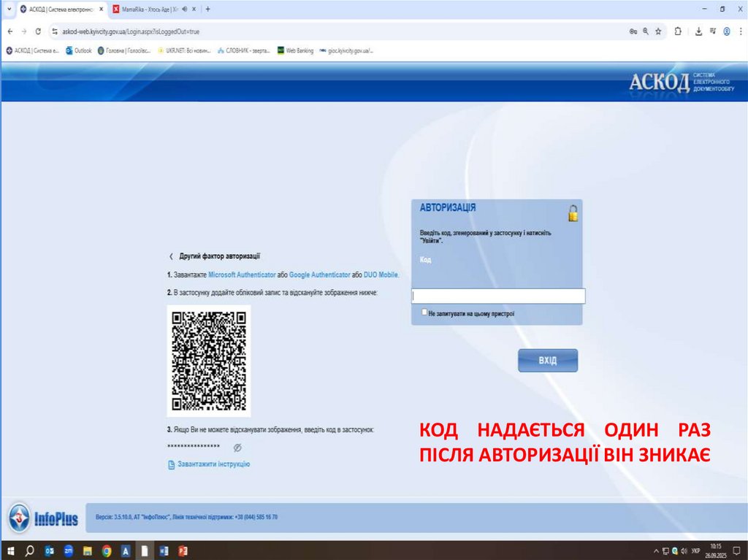This screenshot has height=560, width=748.
Task: Reveal the hidden code with the eye icon
Action: [x=237, y=448]
